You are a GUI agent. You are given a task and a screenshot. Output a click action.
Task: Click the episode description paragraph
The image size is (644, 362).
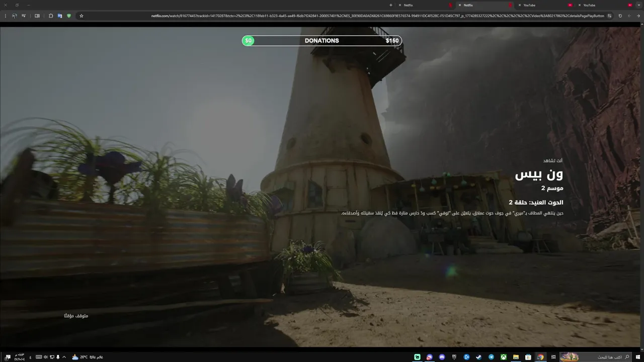pyautogui.click(x=452, y=213)
